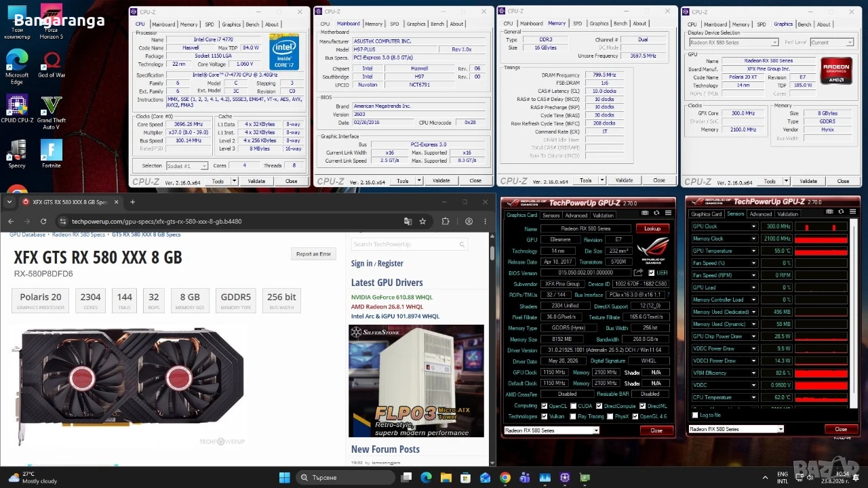Viewport: 868px width, 488px height.
Task: Refresh data in GPU-Z Graphics Card window
Action: (x=655, y=211)
